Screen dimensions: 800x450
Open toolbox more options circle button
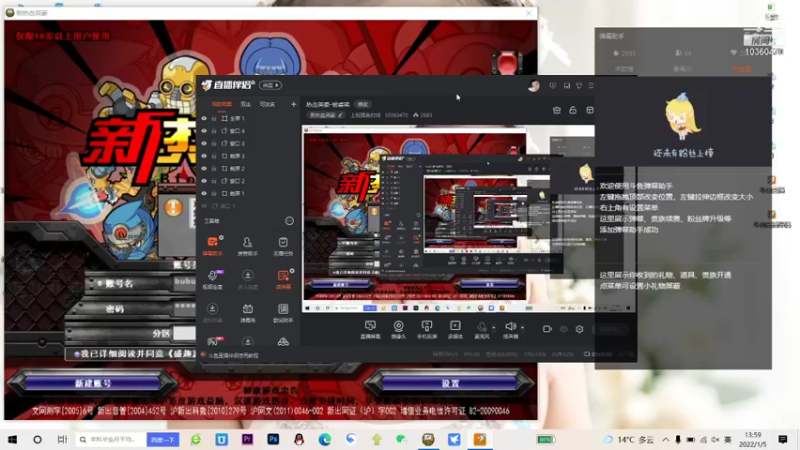pos(289,221)
